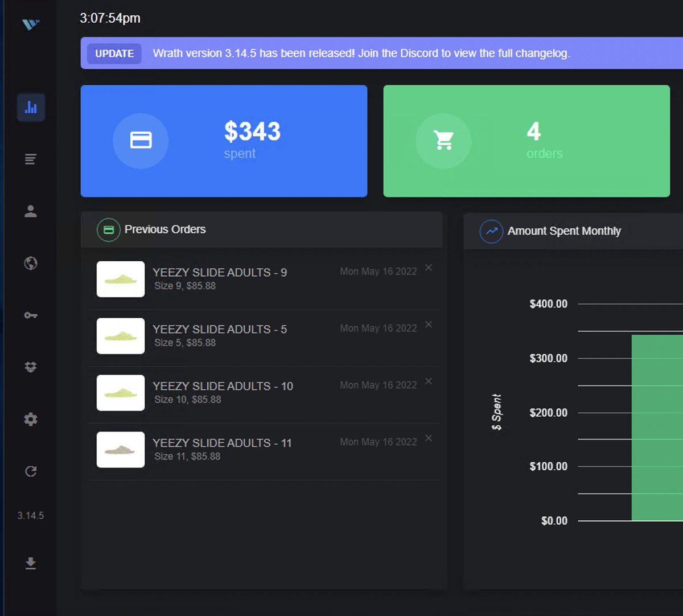683x616 pixels.
Task: Remove the Yeezy Slide size 11 order
Action: (429, 438)
